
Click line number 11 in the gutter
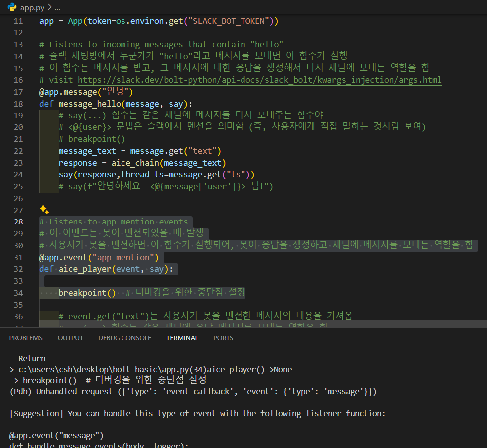click(x=18, y=21)
